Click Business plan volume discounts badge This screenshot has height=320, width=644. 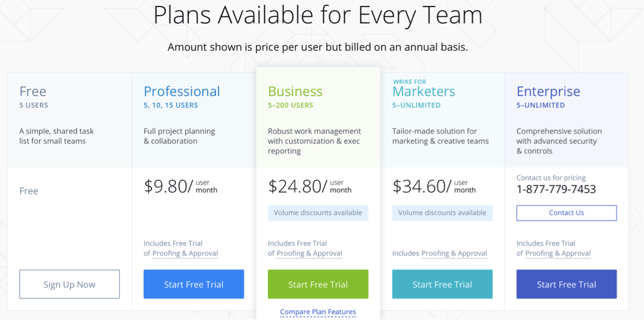coord(318,213)
